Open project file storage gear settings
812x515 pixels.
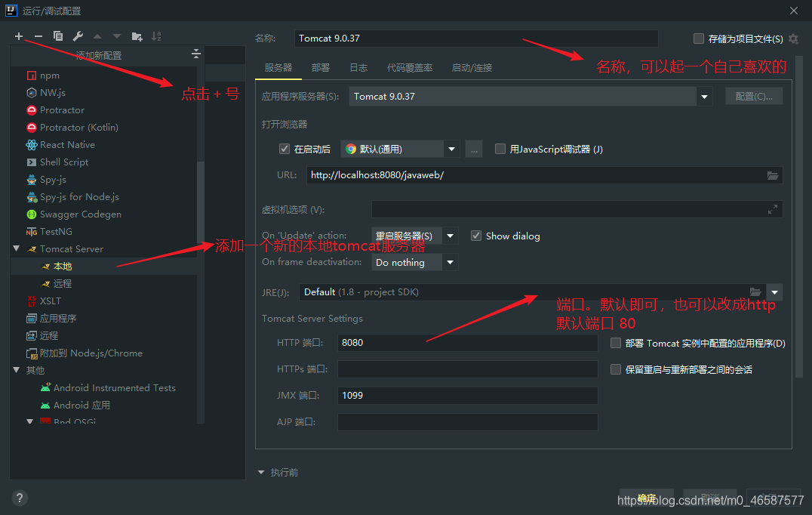[793, 39]
